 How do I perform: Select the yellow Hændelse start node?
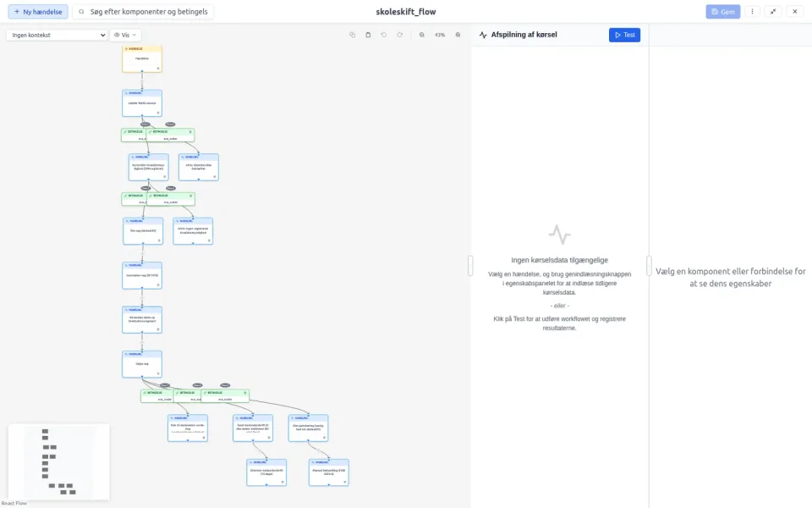tap(142, 58)
